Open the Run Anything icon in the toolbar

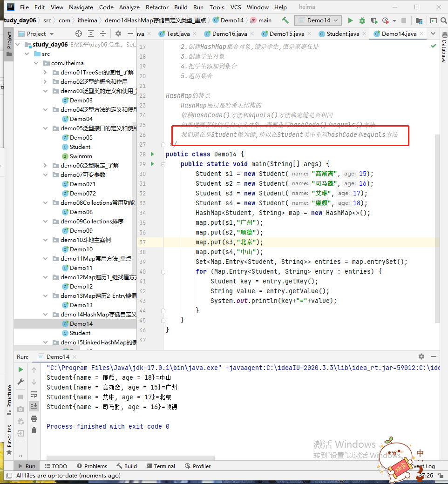tap(434, 20)
